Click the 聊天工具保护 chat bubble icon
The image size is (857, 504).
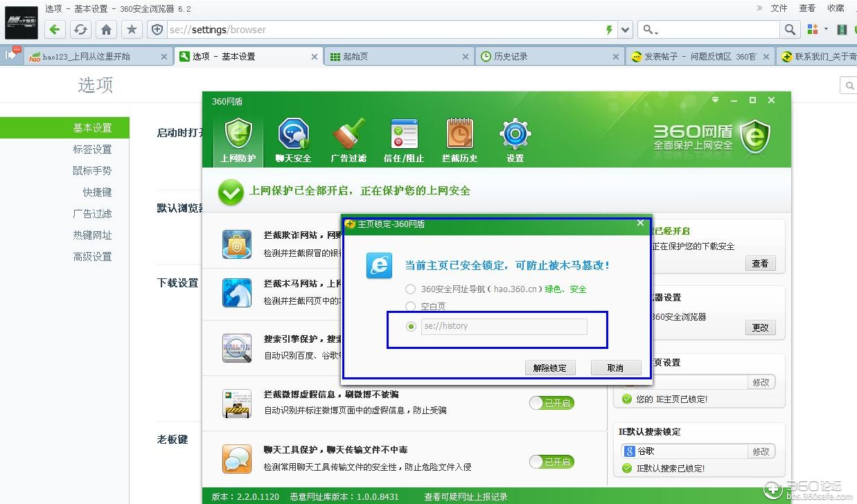[x=237, y=459]
